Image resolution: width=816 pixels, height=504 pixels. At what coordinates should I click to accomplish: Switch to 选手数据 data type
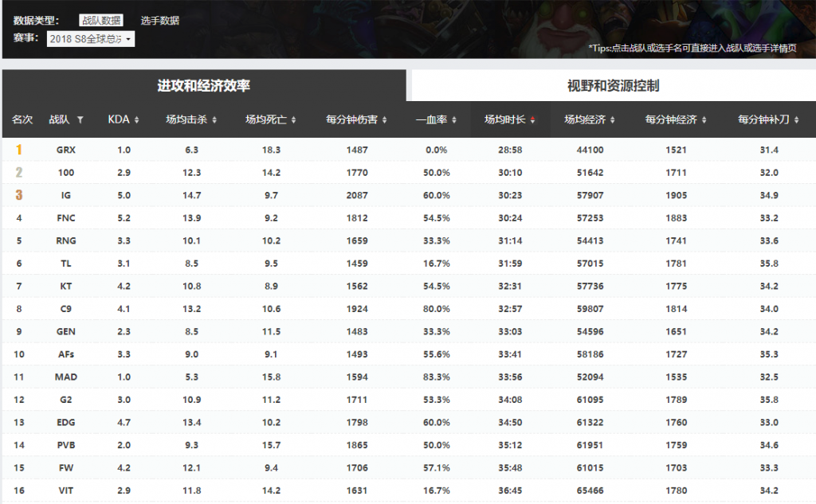coord(159,20)
